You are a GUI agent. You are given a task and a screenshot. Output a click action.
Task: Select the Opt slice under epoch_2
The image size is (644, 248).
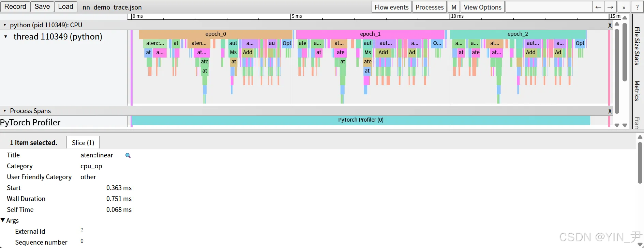coord(580,43)
